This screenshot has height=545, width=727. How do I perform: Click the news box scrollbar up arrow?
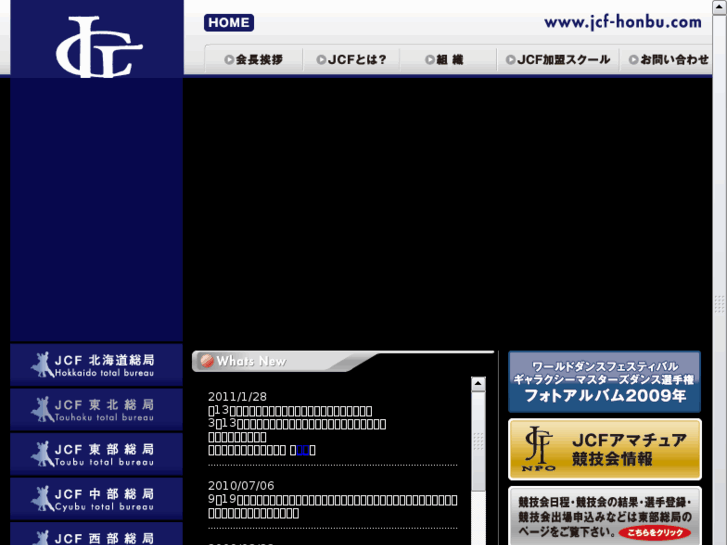pos(478,384)
